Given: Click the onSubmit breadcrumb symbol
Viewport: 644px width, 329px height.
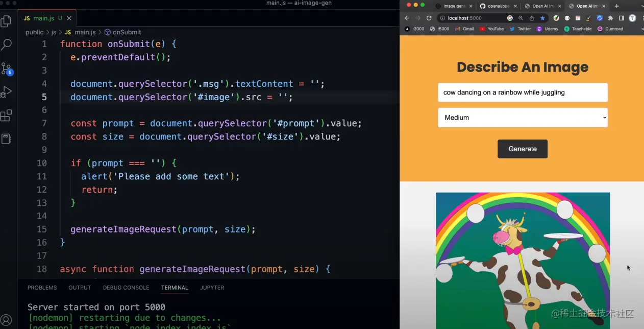Looking at the screenshot, I should coord(122,32).
